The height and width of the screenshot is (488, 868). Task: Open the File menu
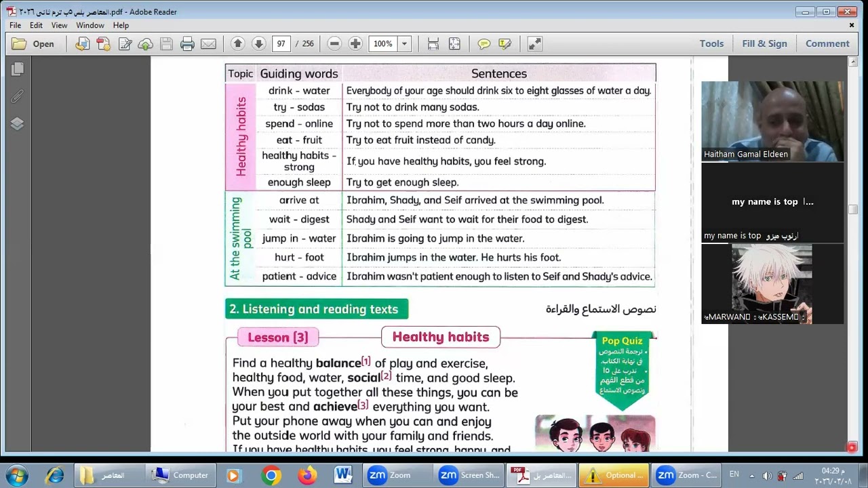(15, 25)
